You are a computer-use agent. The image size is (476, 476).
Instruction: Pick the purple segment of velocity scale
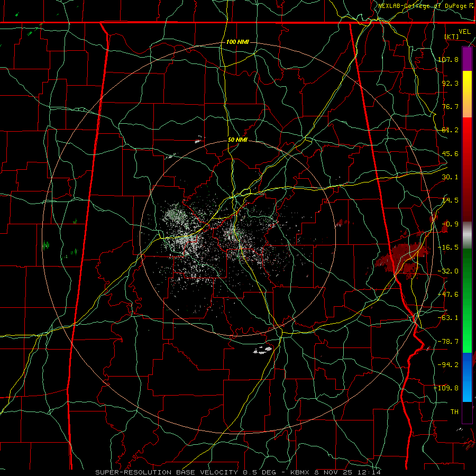coord(467,59)
